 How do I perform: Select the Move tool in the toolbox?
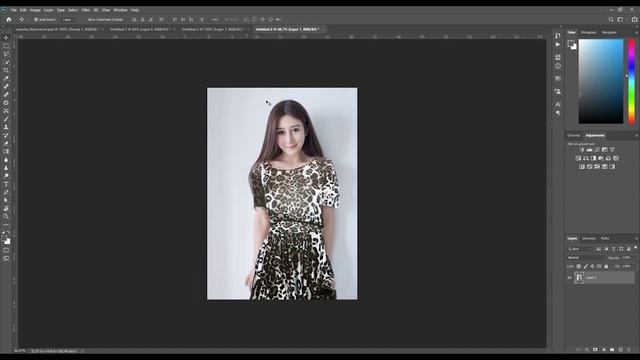tap(6, 38)
